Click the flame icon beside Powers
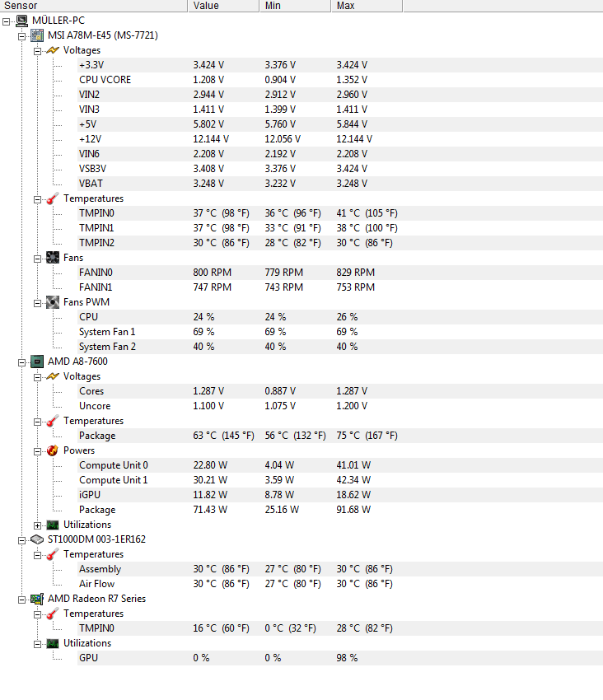Image resolution: width=603 pixels, height=700 pixels. click(x=53, y=450)
